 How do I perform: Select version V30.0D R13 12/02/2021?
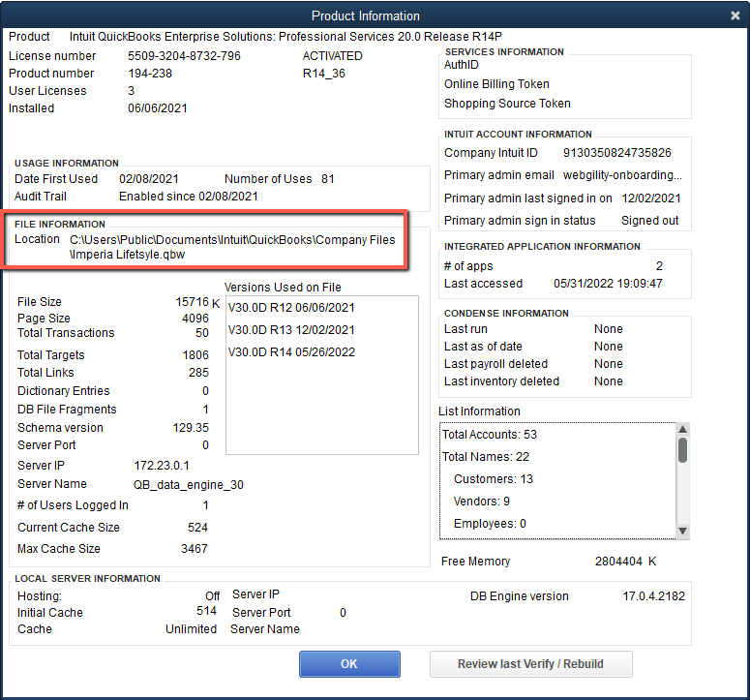pos(291,330)
